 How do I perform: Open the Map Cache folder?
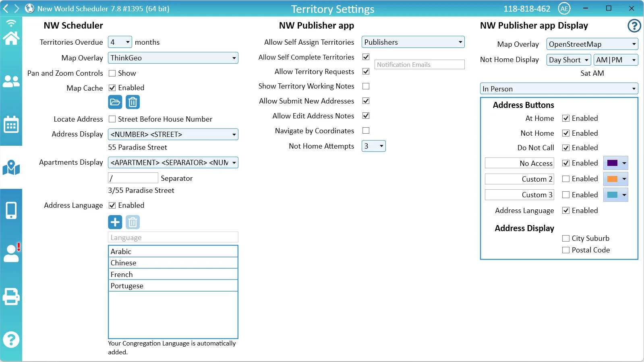click(115, 102)
